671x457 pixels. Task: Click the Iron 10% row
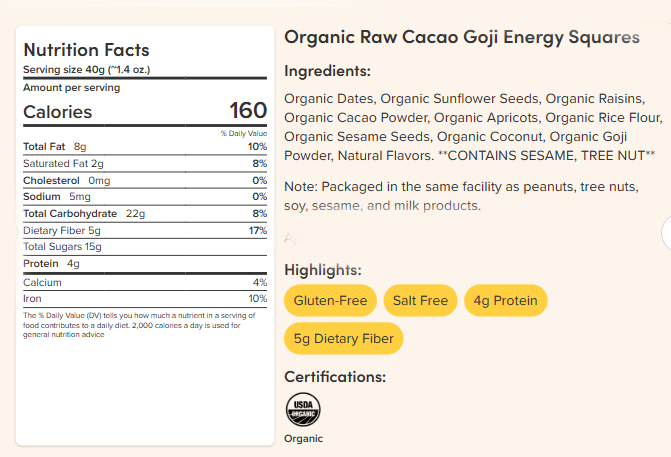(x=145, y=298)
